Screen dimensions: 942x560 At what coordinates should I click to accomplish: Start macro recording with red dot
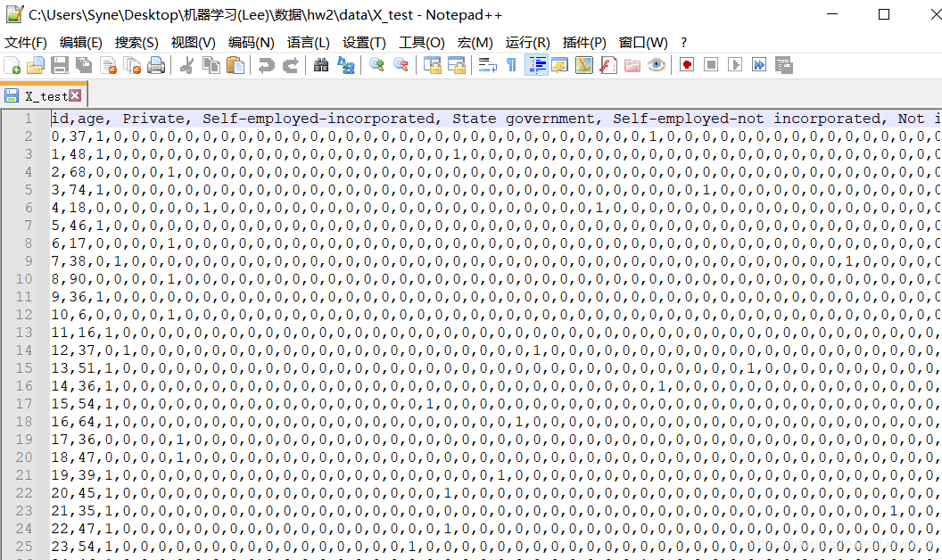pyautogui.click(x=687, y=65)
